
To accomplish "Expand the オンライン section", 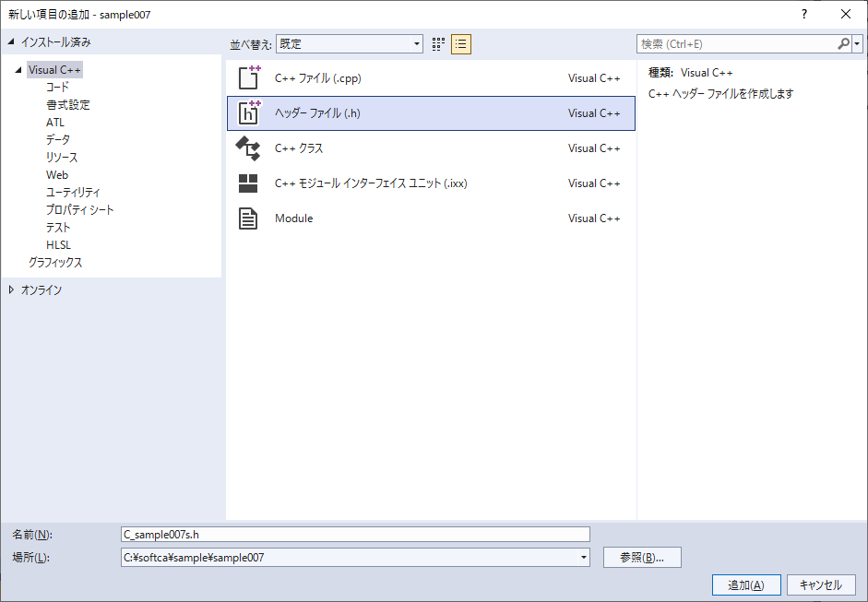I will click(x=11, y=290).
